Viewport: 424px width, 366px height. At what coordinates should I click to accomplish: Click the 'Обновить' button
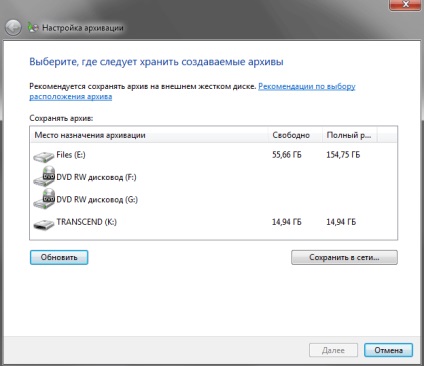coord(59,257)
